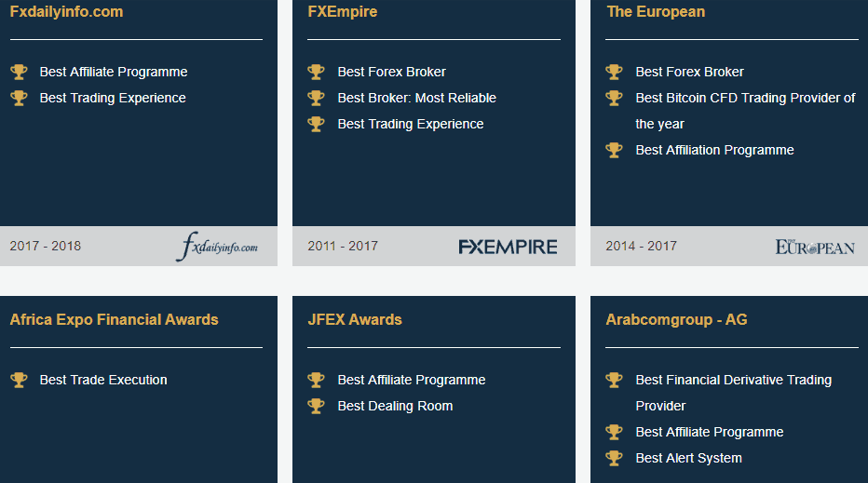Click Best Bitcoin CFD Trading Provider text

[745, 111]
